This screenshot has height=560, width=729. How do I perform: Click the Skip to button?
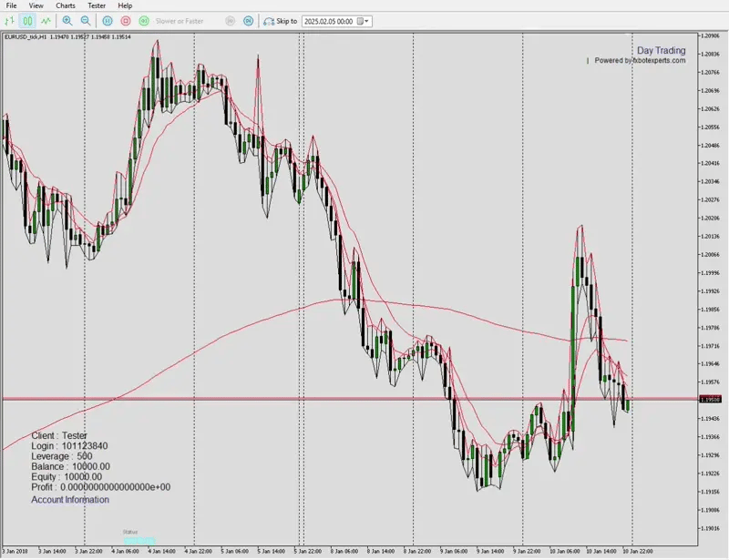click(280, 21)
